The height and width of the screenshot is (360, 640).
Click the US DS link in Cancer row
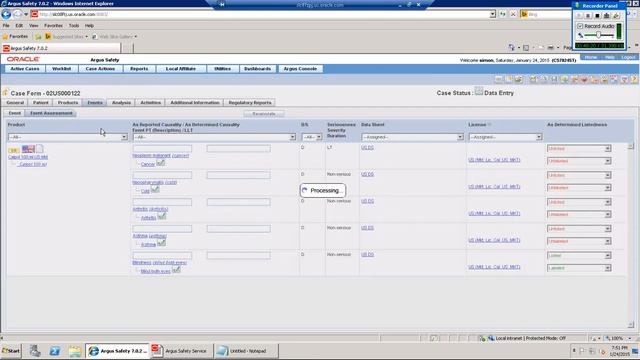click(x=367, y=148)
